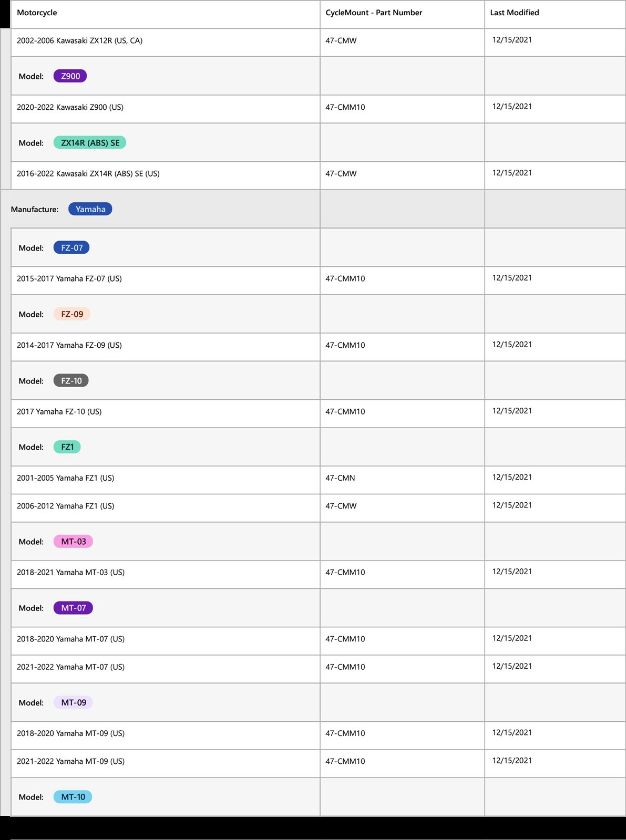Viewport: 626px width, 840px height.
Task: Click the MT-09 model tag
Action: (x=73, y=702)
